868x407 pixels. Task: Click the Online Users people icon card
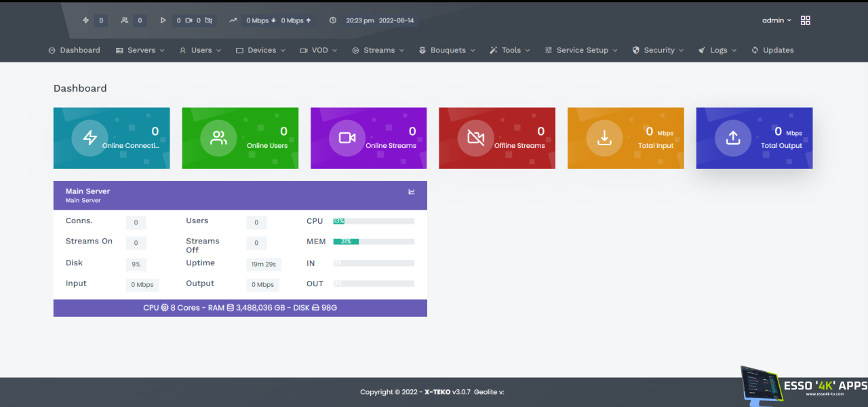click(x=218, y=138)
